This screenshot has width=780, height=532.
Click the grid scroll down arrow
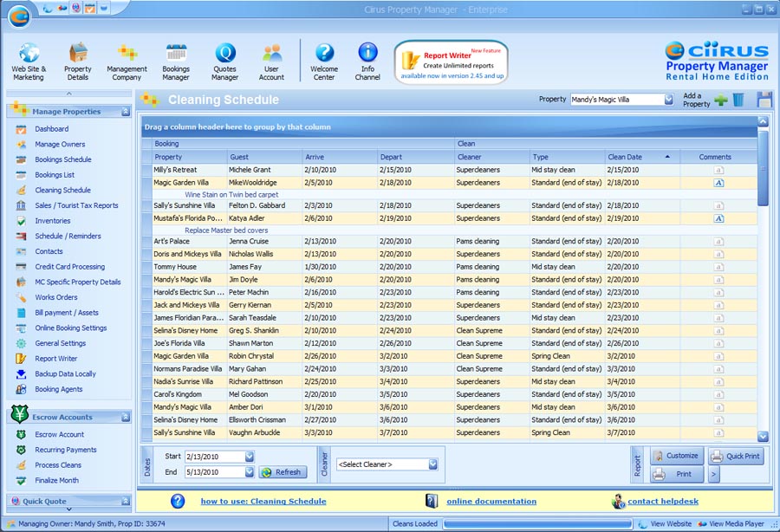(763, 437)
